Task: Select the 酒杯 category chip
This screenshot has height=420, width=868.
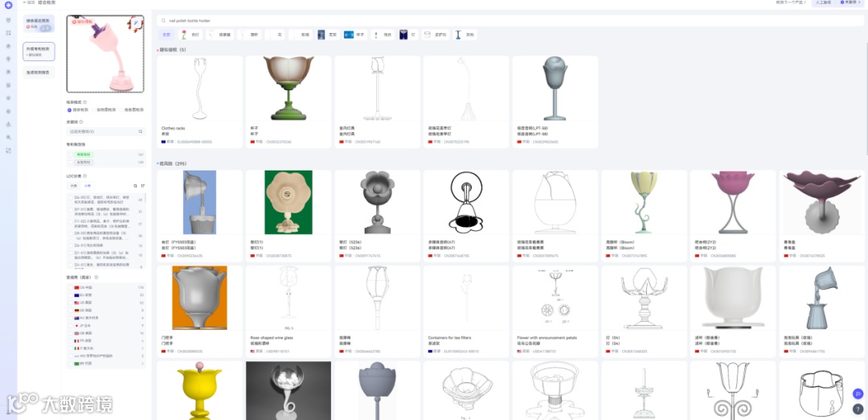Action: (249, 35)
